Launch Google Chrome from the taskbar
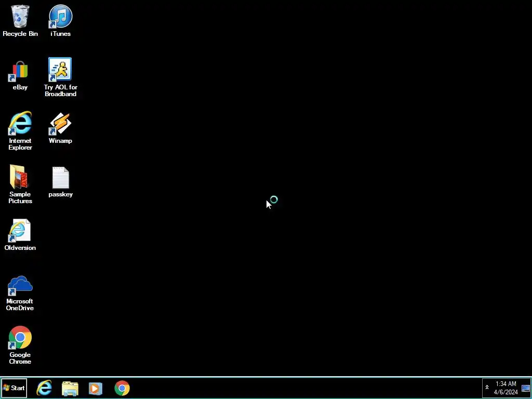The width and height of the screenshot is (532, 399). (122, 388)
